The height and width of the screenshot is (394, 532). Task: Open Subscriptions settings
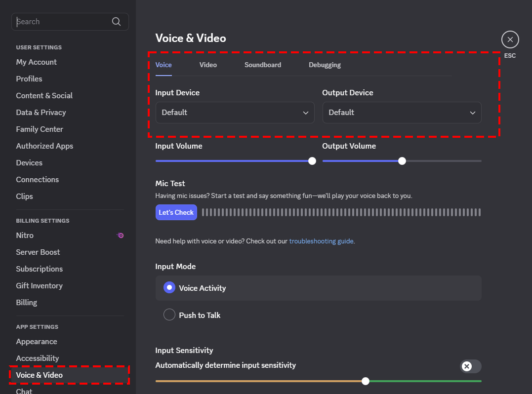coord(40,269)
